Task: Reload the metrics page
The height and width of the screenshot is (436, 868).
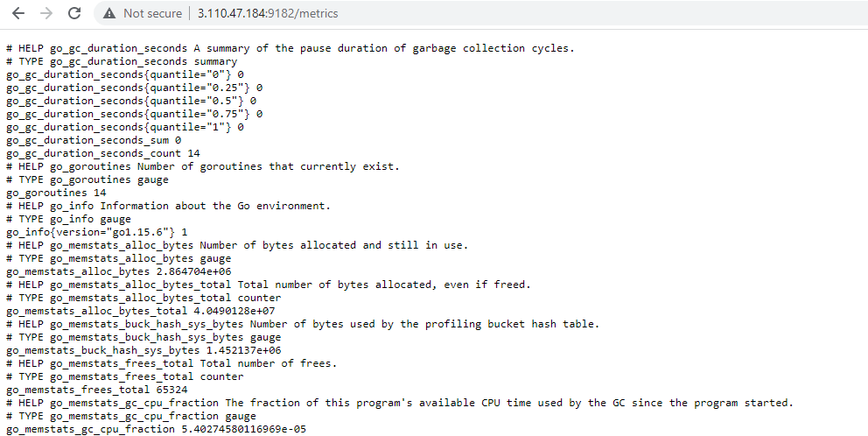Action: [x=74, y=13]
